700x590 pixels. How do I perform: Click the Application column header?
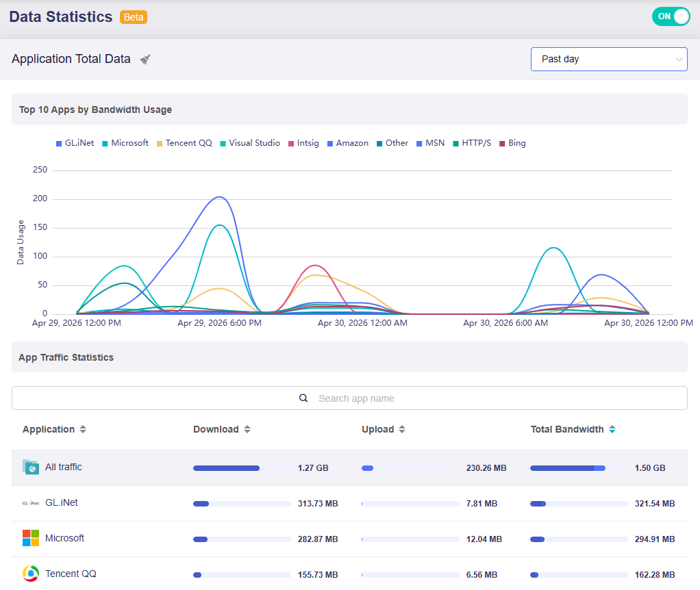(x=49, y=429)
